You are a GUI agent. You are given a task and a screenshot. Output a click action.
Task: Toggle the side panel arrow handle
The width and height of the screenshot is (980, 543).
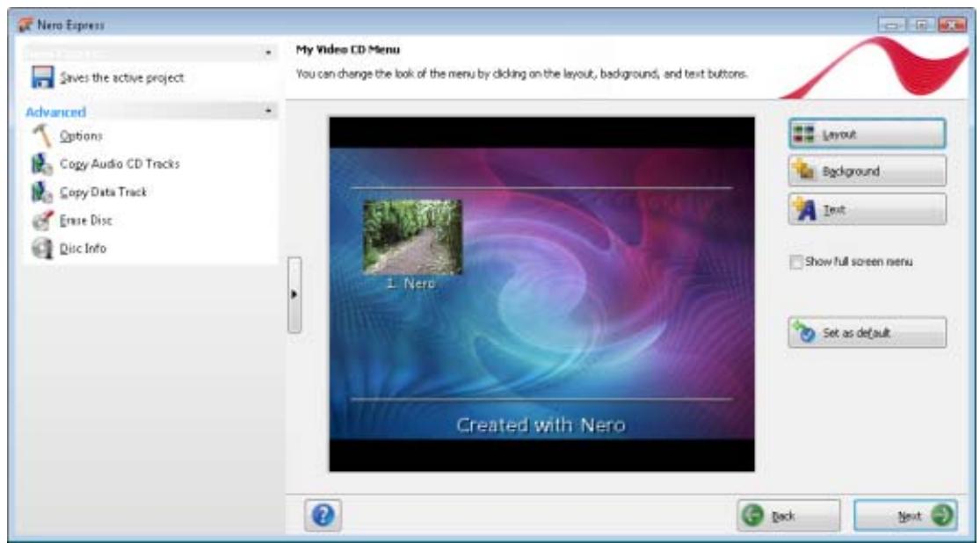tap(294, 294)
